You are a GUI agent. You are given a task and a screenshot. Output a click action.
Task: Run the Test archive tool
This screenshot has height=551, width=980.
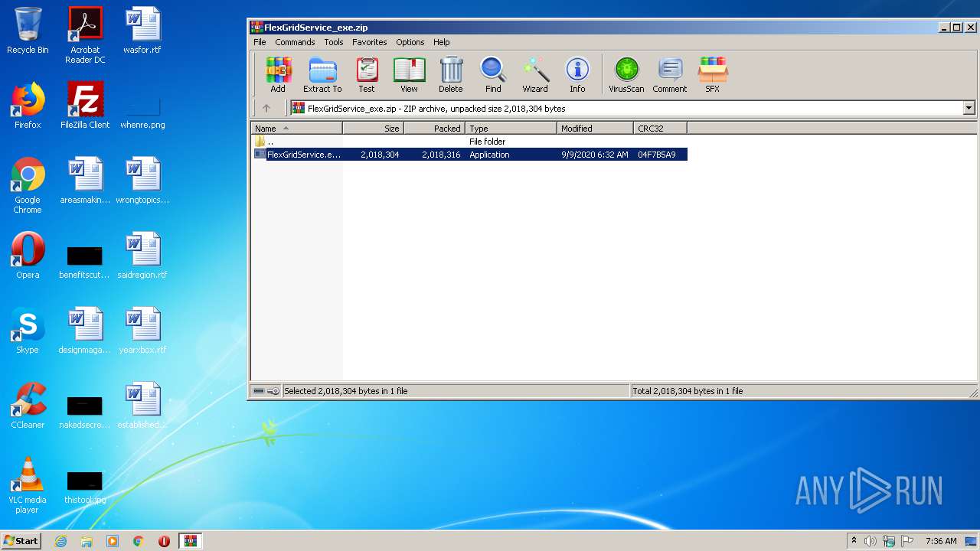(x=367, y=75)
